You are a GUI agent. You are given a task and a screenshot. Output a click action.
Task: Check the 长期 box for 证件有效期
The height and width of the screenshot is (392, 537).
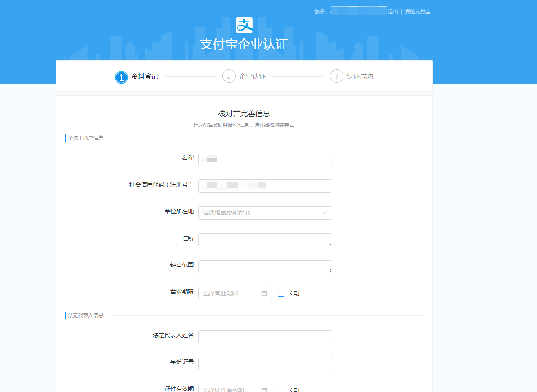point(281,389)
